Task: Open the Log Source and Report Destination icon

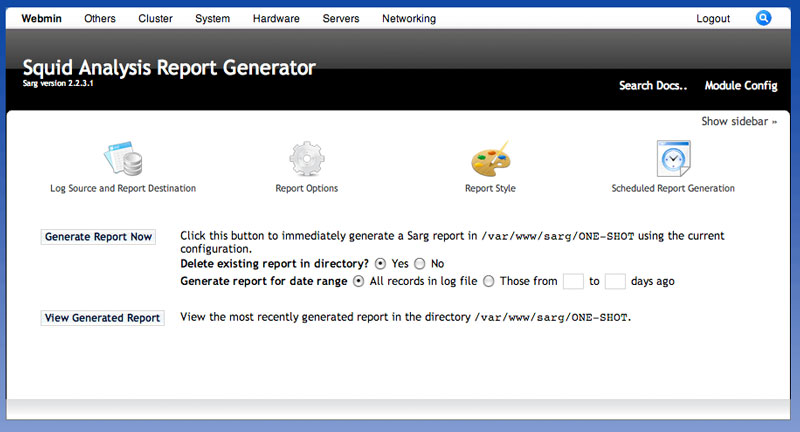Action: [x=123, y=160]
